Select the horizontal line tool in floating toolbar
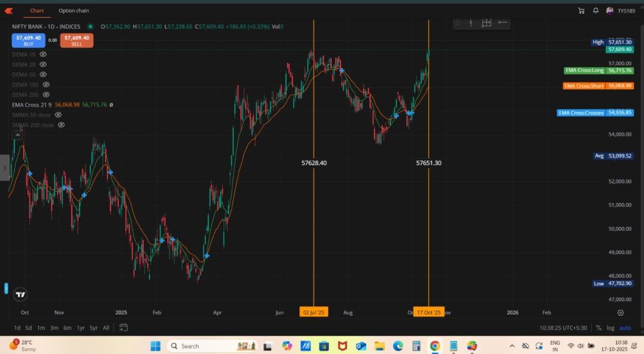 pyautogui.click(x=502, y=23)
